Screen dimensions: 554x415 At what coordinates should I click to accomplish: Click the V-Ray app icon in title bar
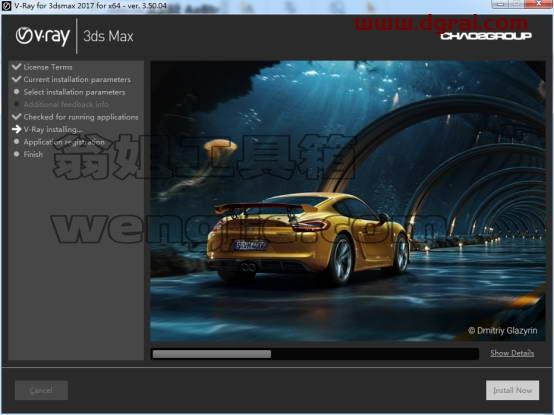pos(6,6)
